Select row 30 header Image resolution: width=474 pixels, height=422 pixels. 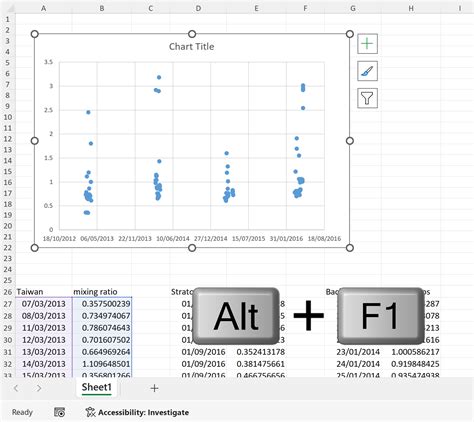click(7, 340)
